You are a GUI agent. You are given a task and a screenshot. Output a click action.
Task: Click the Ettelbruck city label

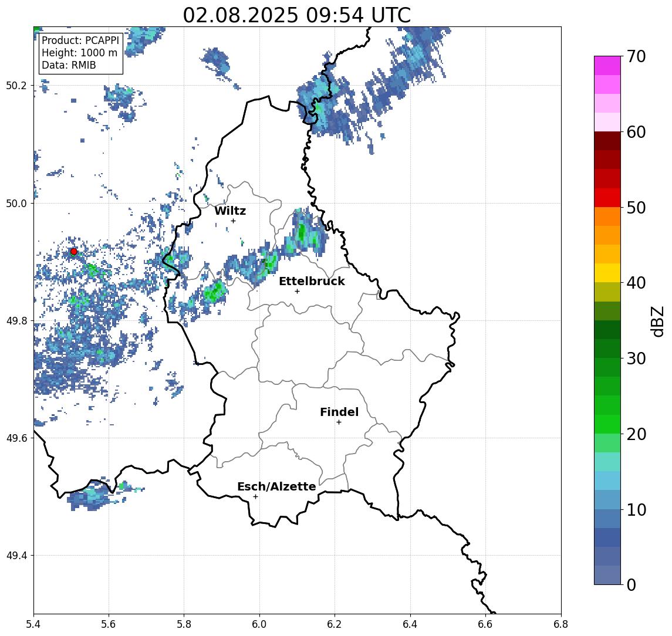tap(312, 281)
